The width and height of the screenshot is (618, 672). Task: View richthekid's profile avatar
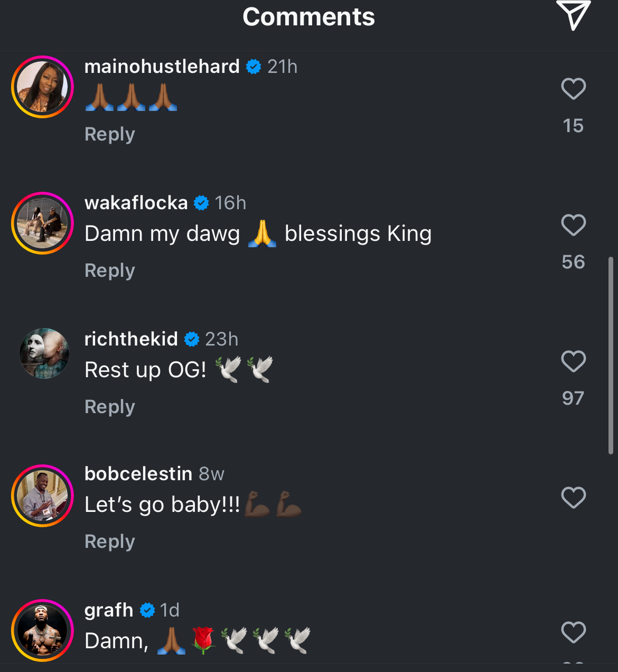click(44, 353)
